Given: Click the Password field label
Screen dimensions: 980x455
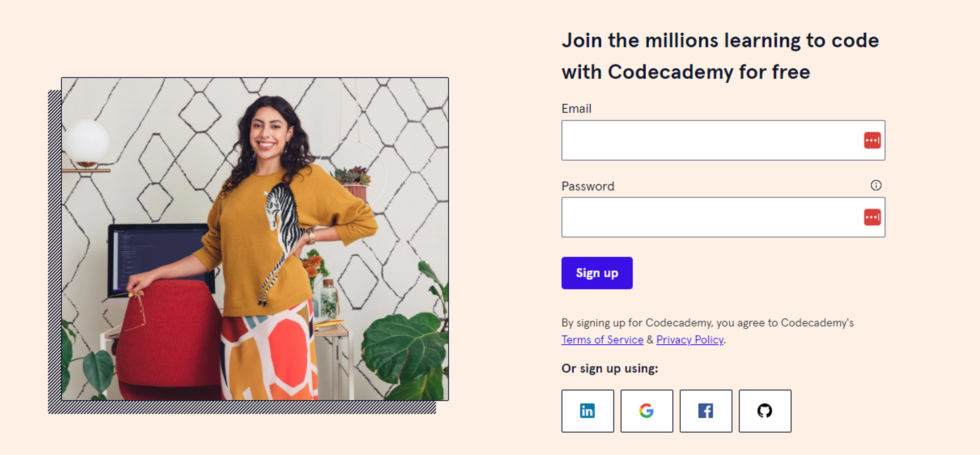Looking at the screenshot, I should click(x=588, y=186).
